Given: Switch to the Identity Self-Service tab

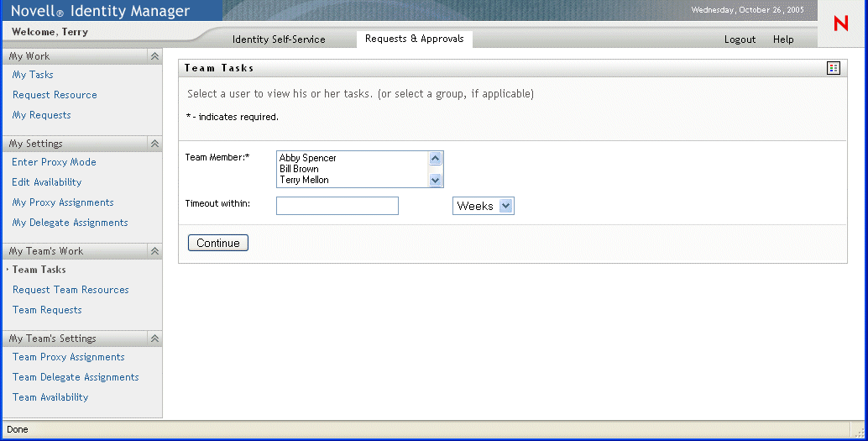Looking at the screenshot, I should [x=279, y=39].
